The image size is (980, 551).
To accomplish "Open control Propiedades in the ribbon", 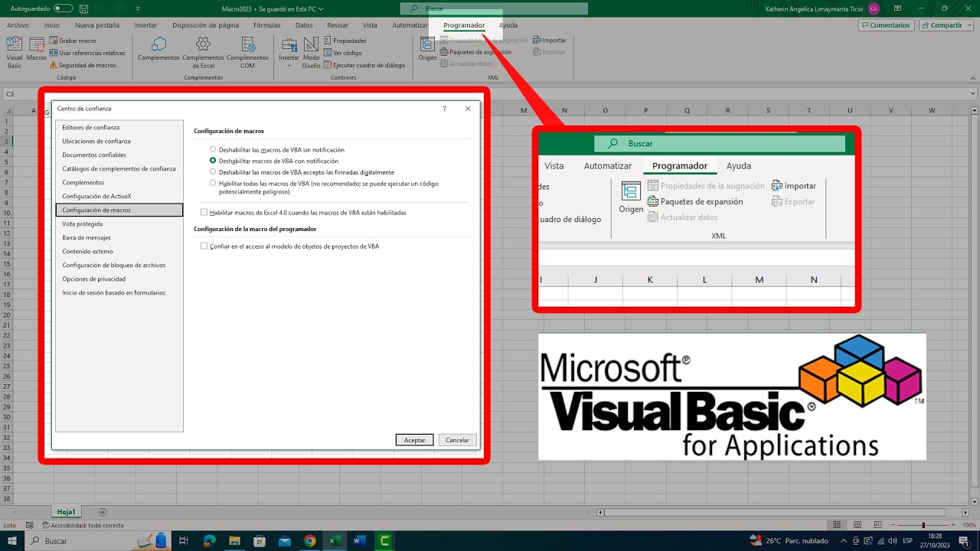I will click(345, 41).
